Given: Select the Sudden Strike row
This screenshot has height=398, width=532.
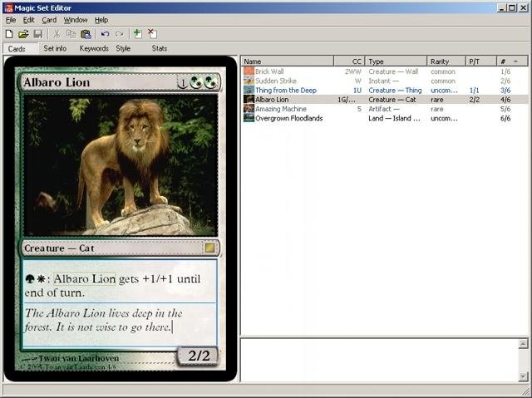Looking at the screenshot, I should tap(385, 81).
